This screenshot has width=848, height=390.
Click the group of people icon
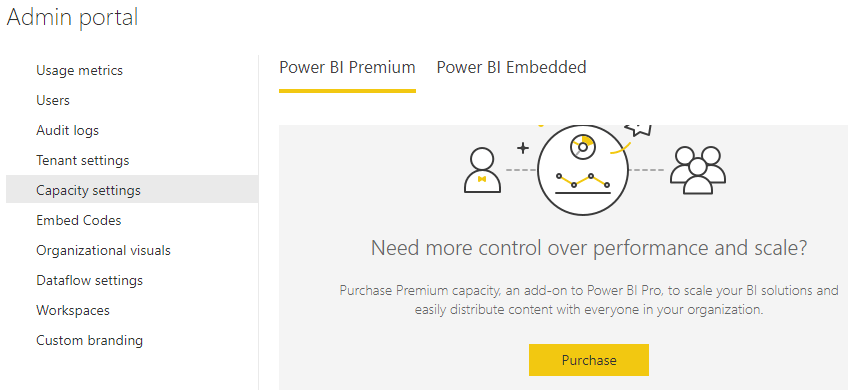click(x=698, y=169)
